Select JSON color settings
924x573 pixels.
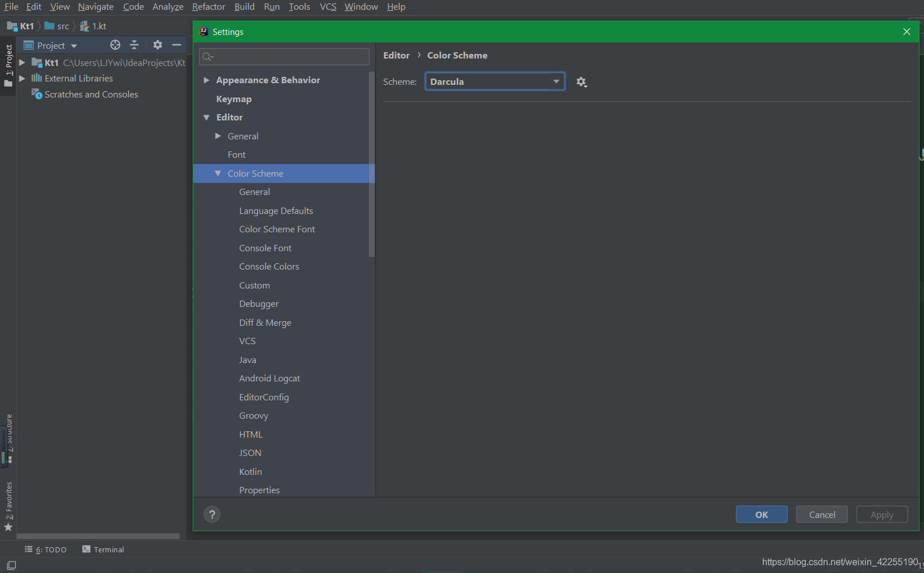click(250, 453)
